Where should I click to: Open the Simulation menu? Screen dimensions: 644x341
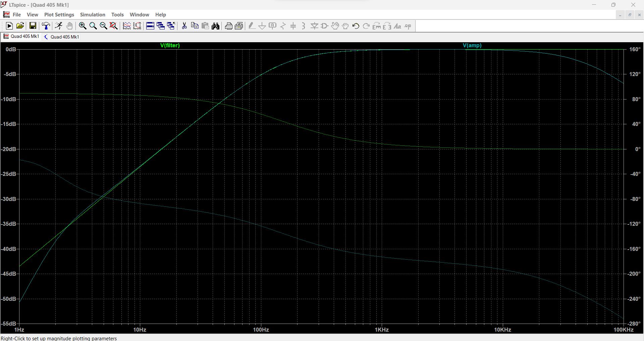[x=93, y=15]
